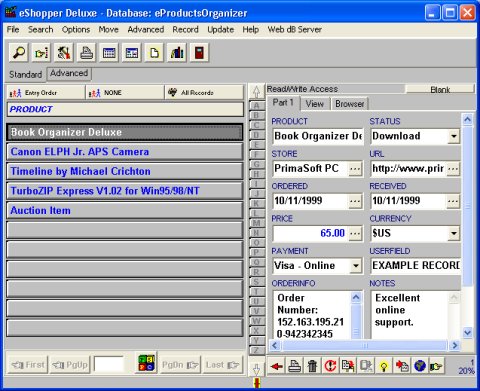Select the Timeline by Michael Crichton record
The height and width of the screenshot is (391, 480).
125,171
